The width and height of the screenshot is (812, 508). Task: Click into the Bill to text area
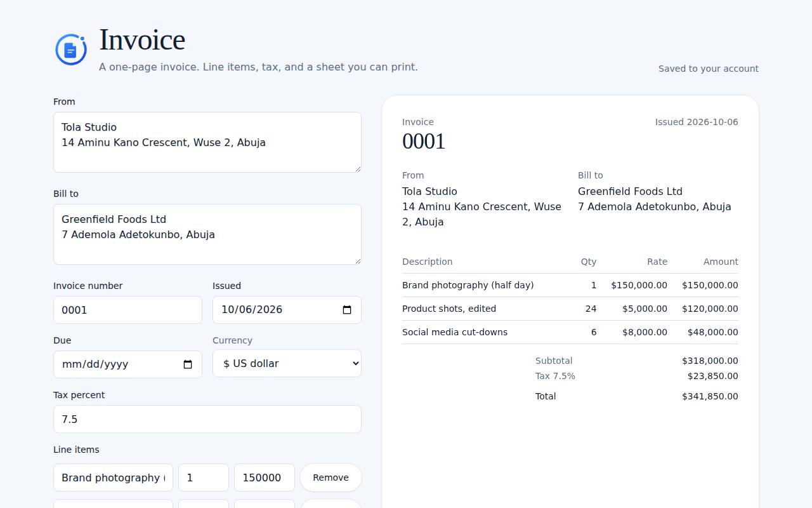click(x=207, y=234)
